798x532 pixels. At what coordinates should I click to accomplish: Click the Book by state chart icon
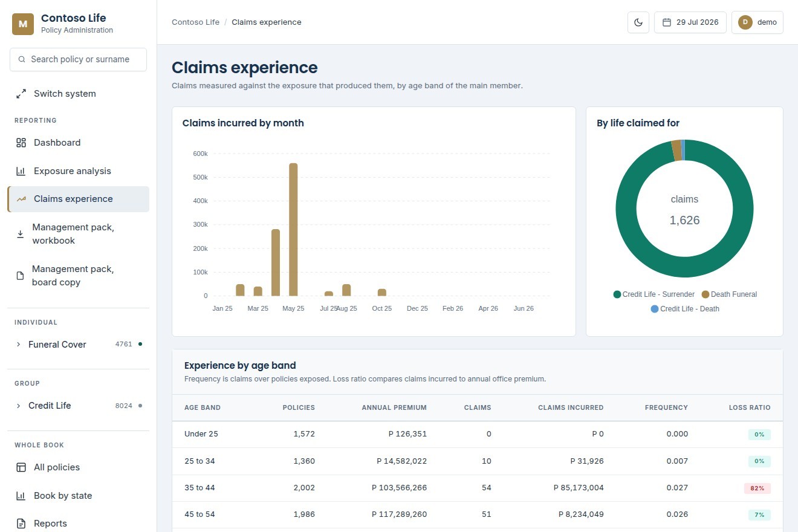click(x=21, y=496)
